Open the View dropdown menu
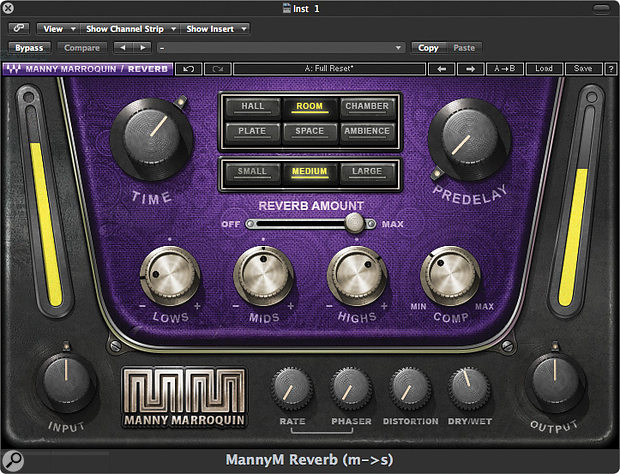Viewport: 620px width, 474px height. pyautogui.click(x=58, y=29)
